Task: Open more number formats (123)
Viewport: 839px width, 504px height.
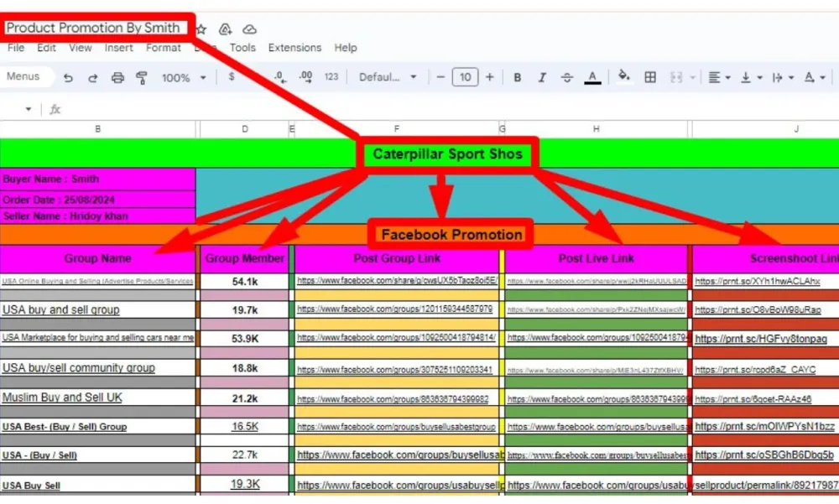Action: [x=331, y=77]
